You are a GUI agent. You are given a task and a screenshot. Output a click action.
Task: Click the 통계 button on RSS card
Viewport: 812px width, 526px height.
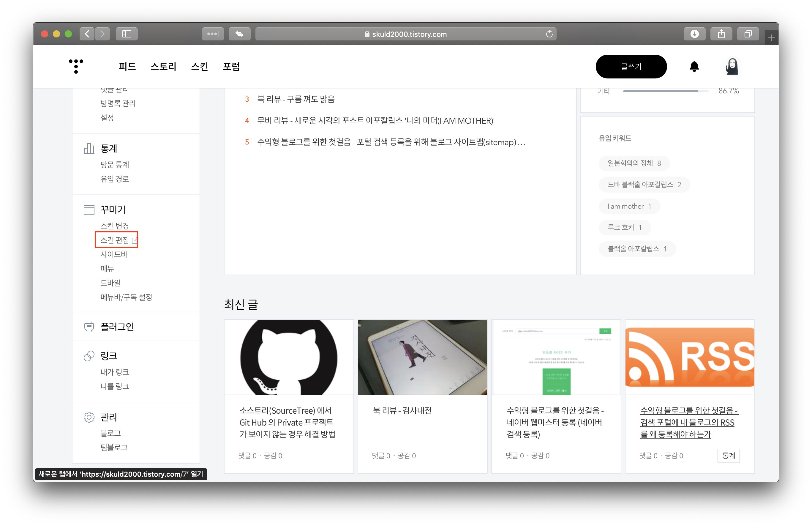point(729,455)
